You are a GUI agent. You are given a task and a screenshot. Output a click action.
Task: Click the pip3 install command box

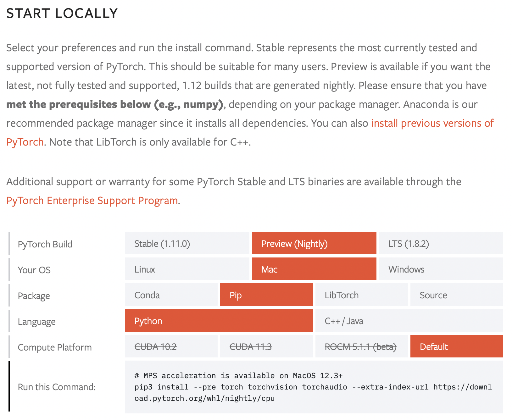coord(314,387)
